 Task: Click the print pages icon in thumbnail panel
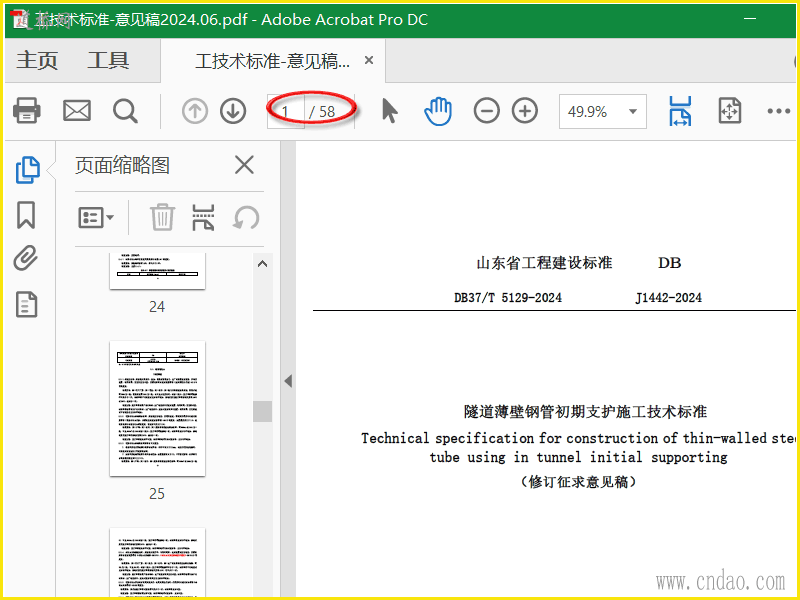tap(203, 217)
